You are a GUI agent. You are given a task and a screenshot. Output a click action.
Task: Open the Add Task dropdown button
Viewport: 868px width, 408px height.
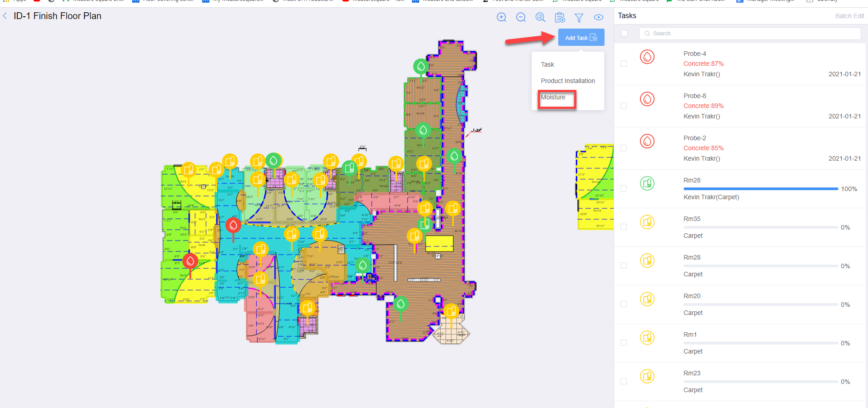point(581,38)
